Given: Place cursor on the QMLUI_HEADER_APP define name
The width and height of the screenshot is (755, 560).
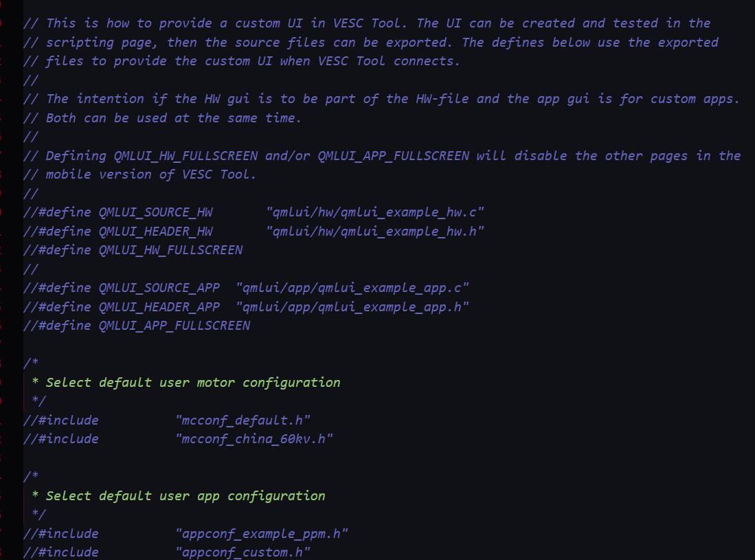Looking at the screenshot, I should pos(159,306).
